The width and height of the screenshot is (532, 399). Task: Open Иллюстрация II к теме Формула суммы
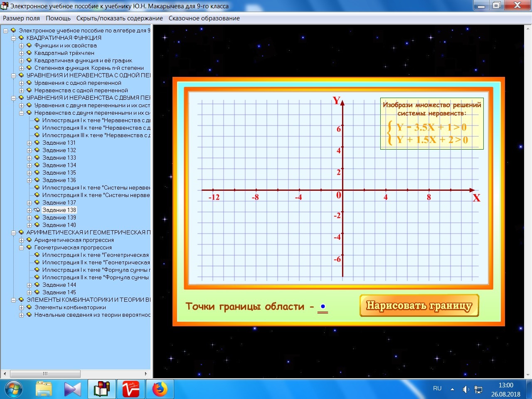tap(96, 277)
